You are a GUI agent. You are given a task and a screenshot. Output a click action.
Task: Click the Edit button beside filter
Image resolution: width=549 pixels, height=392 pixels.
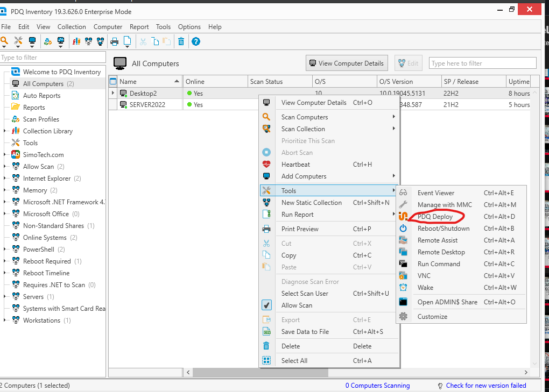point(408,63)
